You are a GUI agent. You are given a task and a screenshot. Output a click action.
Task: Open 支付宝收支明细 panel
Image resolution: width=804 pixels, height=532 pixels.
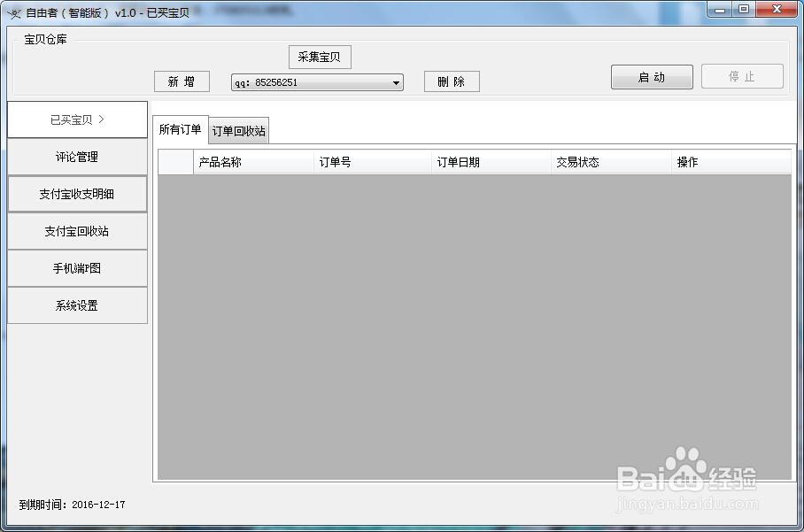(76, 194)
